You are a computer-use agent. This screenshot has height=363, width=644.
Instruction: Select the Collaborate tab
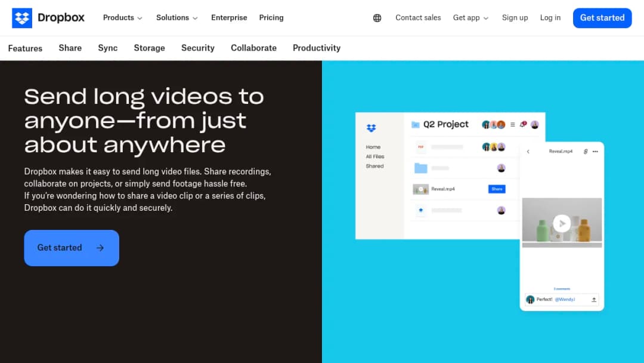(253, 48)
